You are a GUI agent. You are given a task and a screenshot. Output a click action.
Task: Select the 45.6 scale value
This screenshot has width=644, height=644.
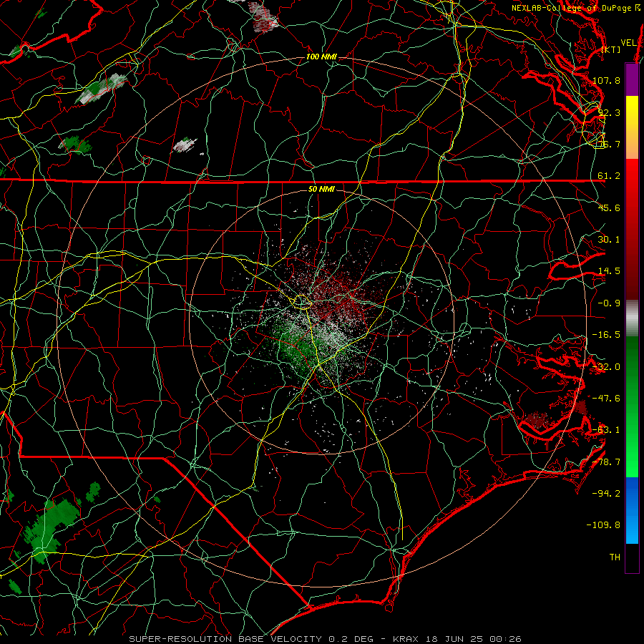pos(609,208)
